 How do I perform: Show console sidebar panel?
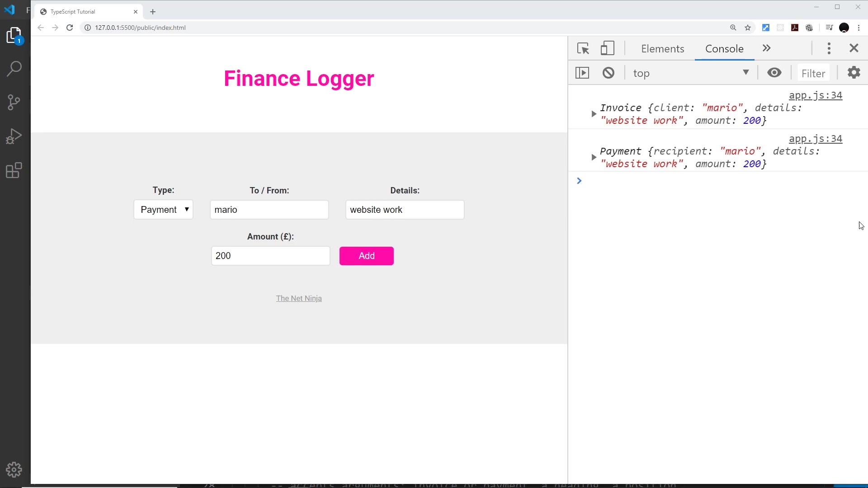pos(582,73)
